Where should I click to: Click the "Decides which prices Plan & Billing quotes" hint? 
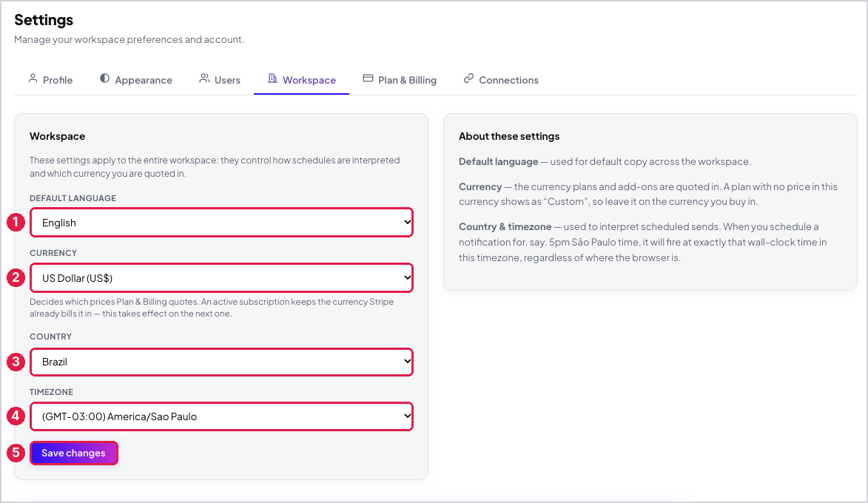[212, 308]
